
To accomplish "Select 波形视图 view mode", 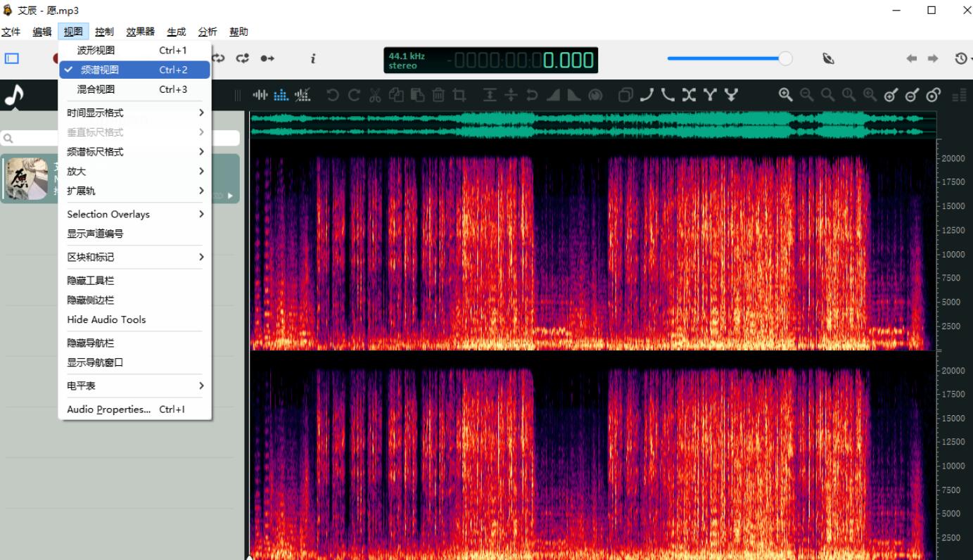I will 96,51.
